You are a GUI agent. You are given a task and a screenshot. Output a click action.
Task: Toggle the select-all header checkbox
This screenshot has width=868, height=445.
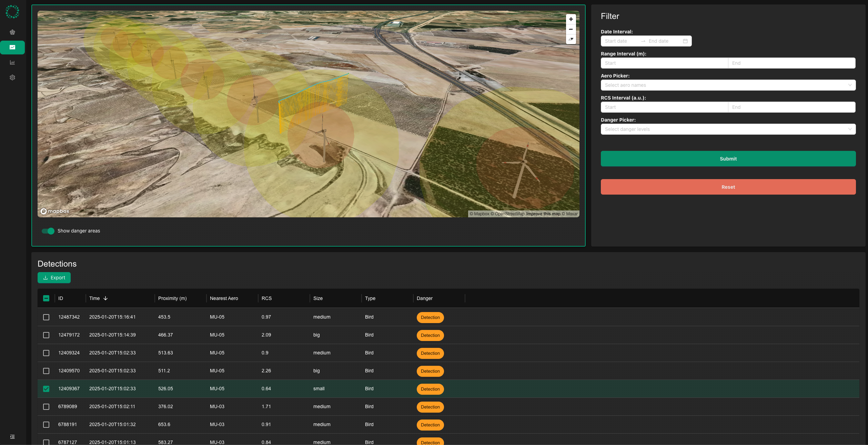pyautogui.click(x=46, y=298)
